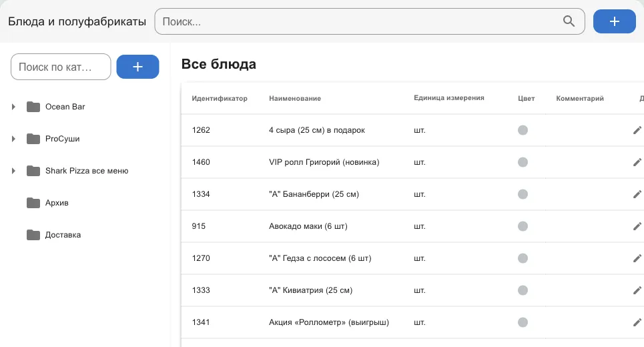
Task: Select the identifier 1334 cell
Action: [x=201, y=194]
